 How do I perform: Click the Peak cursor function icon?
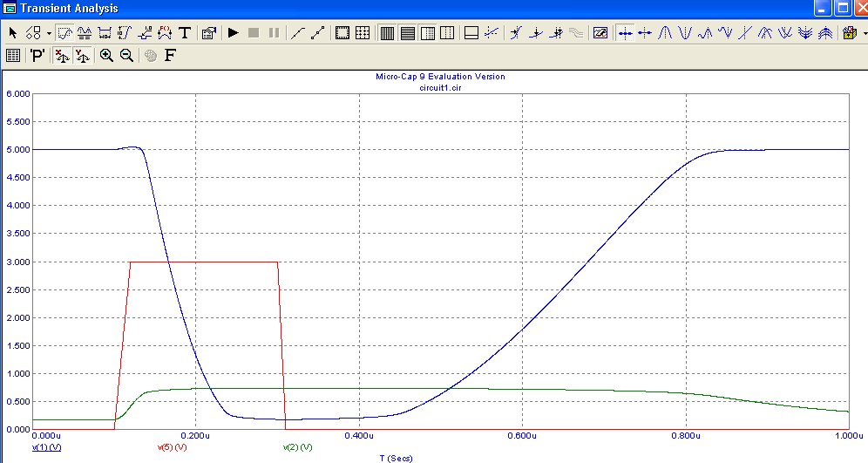coord(665,33)
